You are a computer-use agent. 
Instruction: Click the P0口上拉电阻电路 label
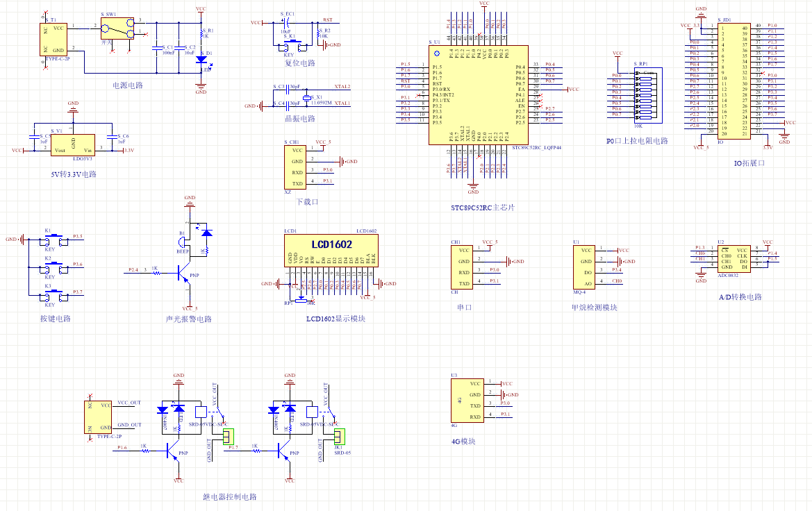click(637, 141)
